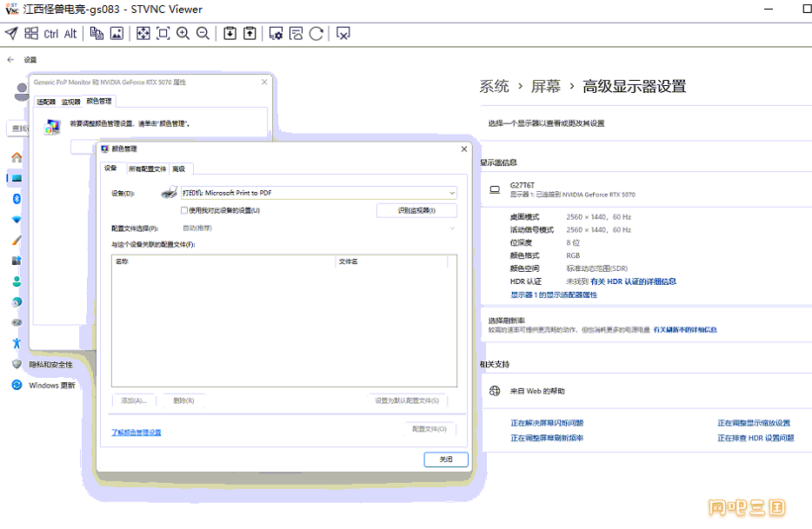Switch to 所有配置文件 tab in 颜色管理
812x529 pixels.
(148, 169)
